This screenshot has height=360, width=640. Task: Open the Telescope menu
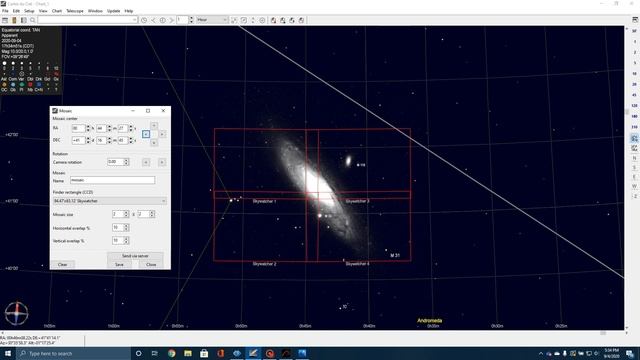pos(75,11)
